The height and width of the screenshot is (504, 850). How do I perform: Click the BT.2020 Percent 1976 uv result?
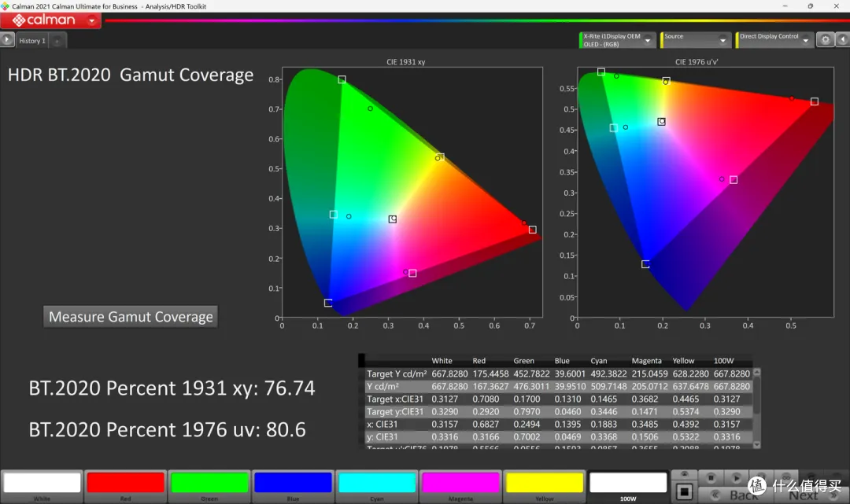point(167,430)
